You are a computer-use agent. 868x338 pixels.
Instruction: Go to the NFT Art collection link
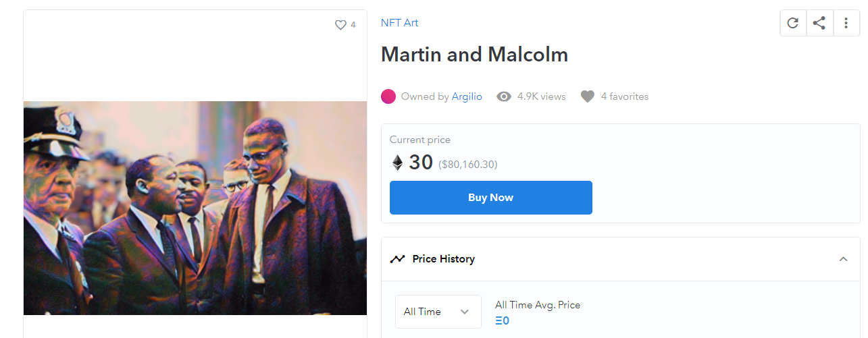[x=399, y=23]
